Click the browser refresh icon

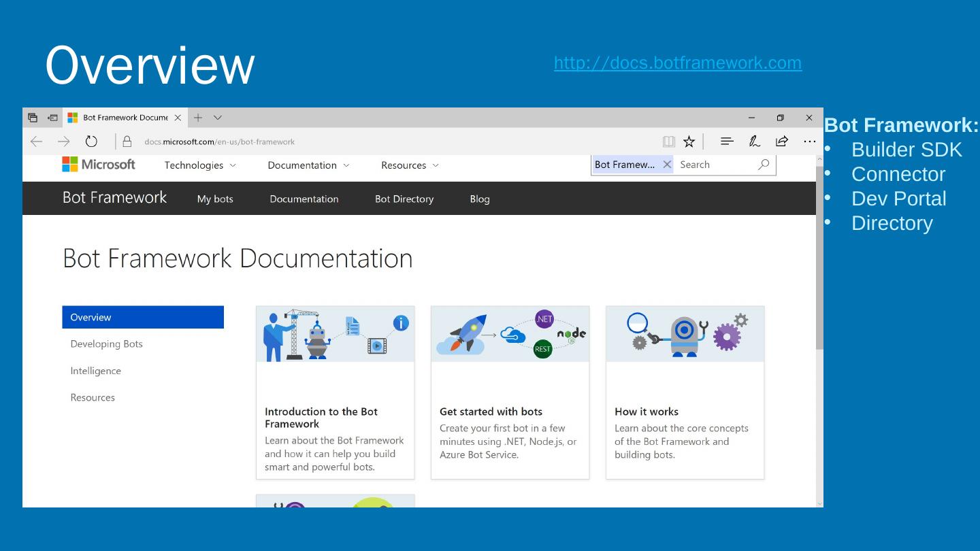tap(91, 141)
